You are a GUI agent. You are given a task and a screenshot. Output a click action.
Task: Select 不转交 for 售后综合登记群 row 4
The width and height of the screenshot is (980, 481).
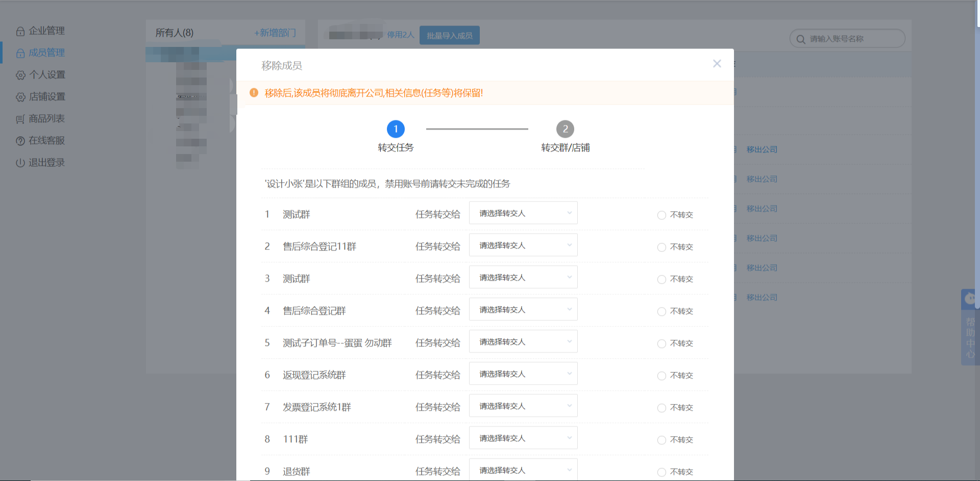click(661, 312)
